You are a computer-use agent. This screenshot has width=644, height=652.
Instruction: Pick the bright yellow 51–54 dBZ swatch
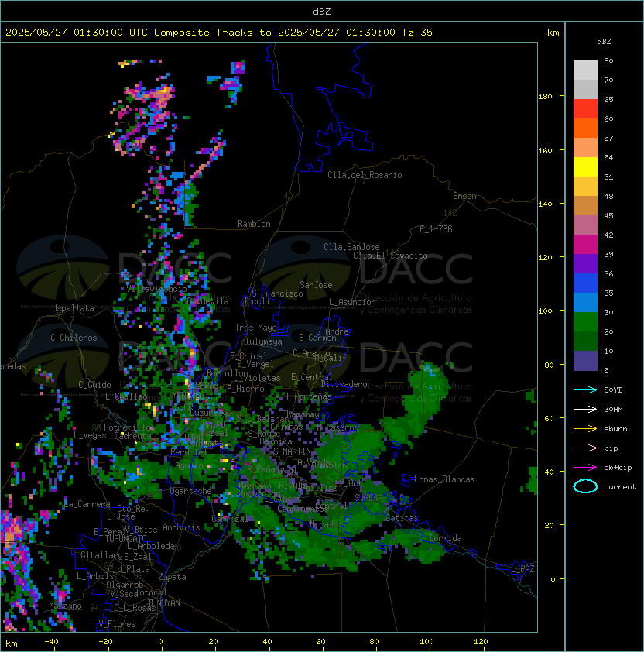585,167
